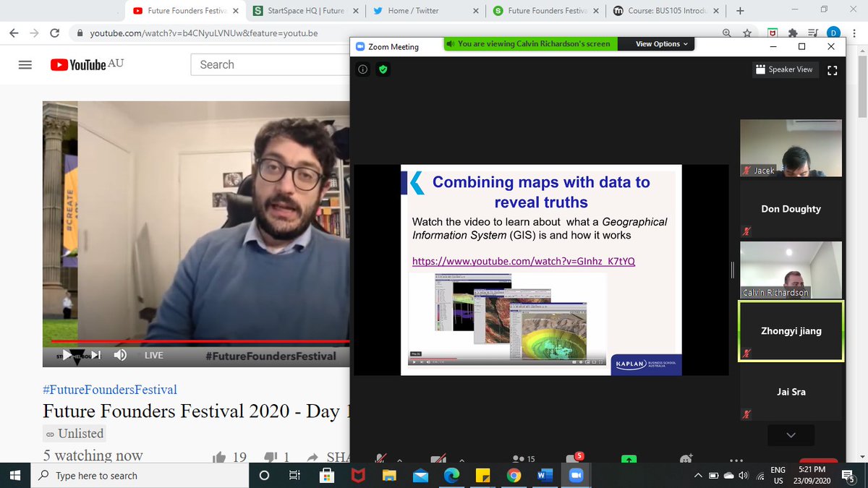Show more participants with down chevron
The width and height of the screenshot is (868, 488).
tap(791, 435)
